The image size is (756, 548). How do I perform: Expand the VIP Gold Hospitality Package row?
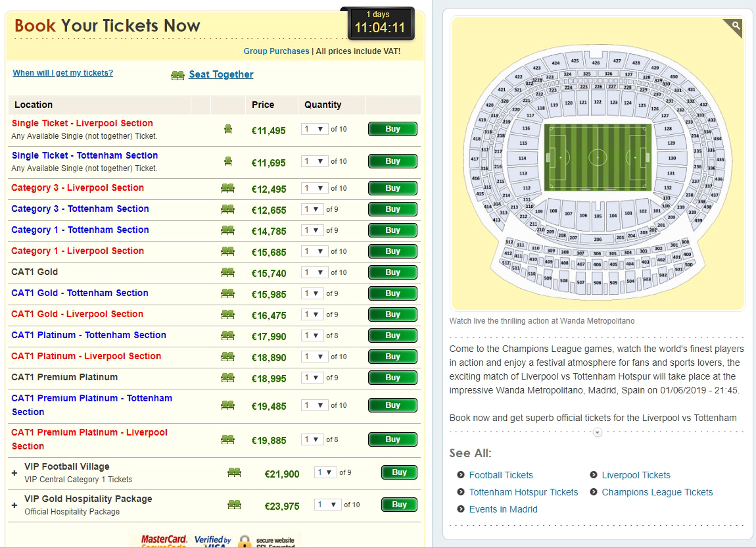(x=14, y=505)
